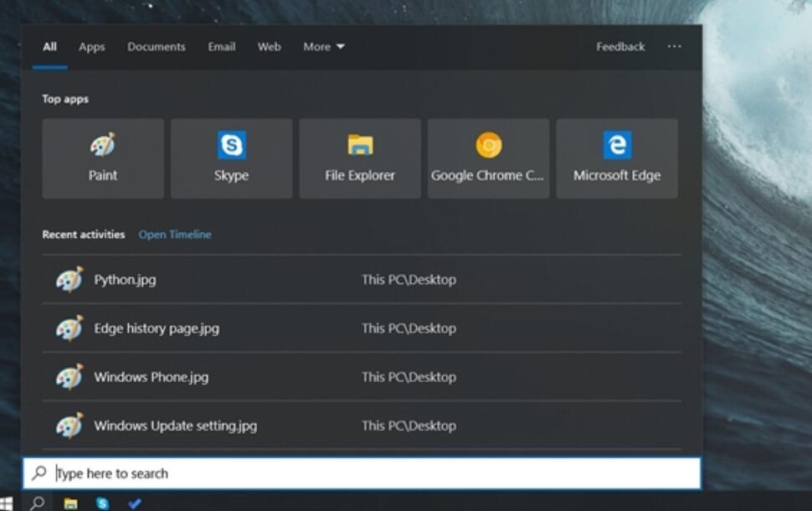Switch to the Documents tab

(156, 47)
